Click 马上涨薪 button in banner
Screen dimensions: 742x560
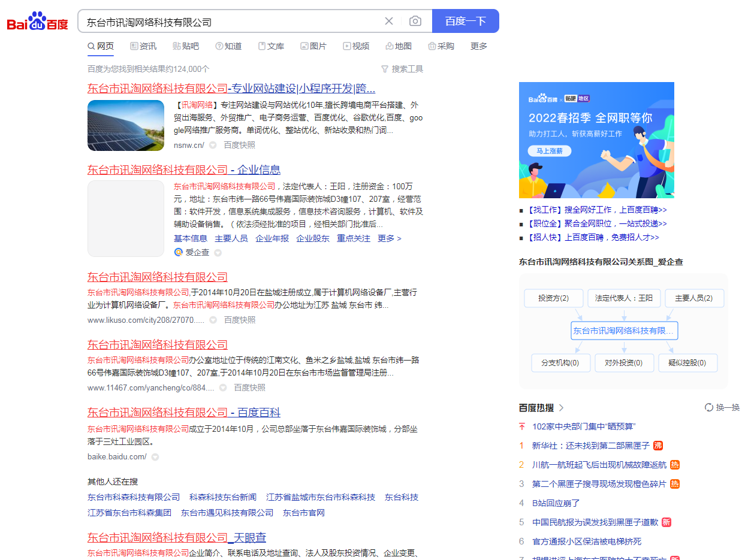pos(550,152)
